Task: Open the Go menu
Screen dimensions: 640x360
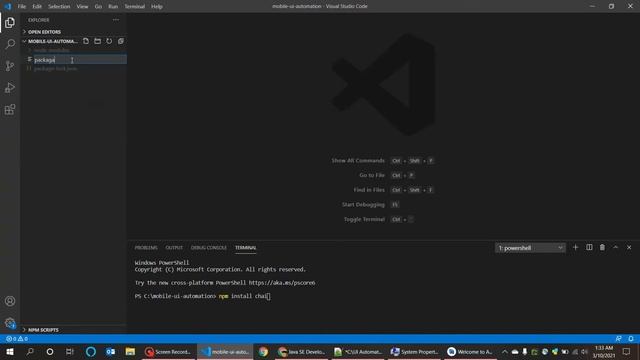Action: (x=98, y=7)
